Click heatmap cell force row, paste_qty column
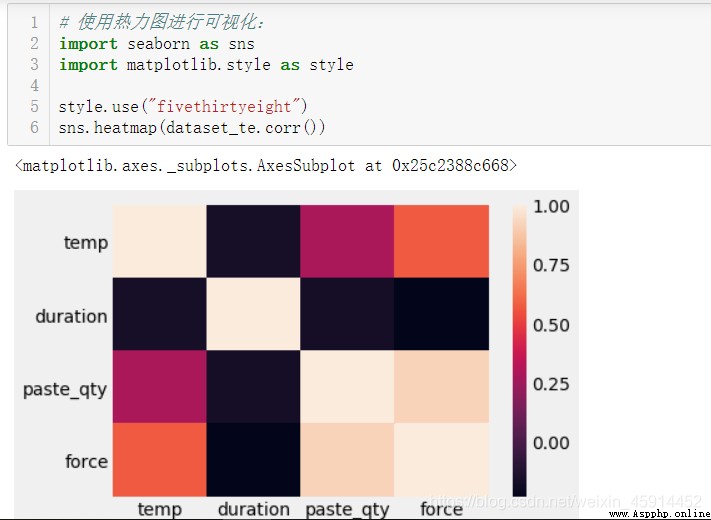The width and height of the screenshot is (711, 520). [347, 460]
